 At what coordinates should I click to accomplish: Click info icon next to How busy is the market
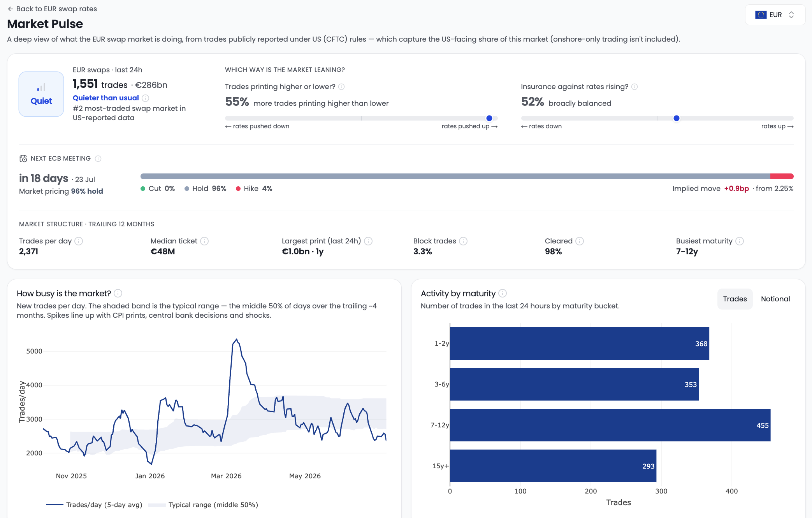click(x=118, y=293)
